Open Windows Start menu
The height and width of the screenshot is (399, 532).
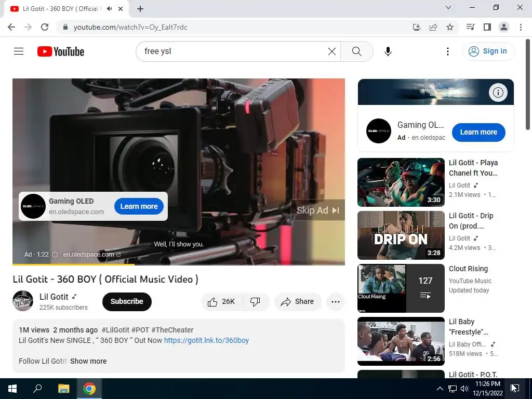coord(12,389)
